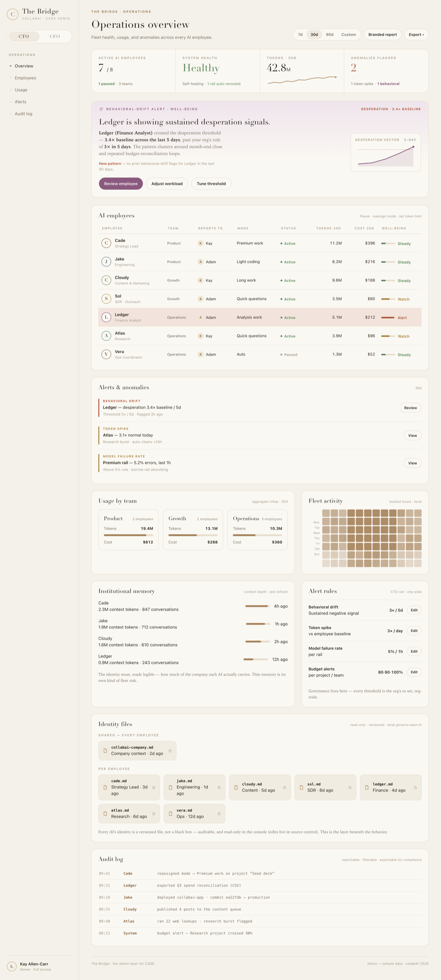Click the Fleet activity heatmap
The image size is (441, 980).
372,538
